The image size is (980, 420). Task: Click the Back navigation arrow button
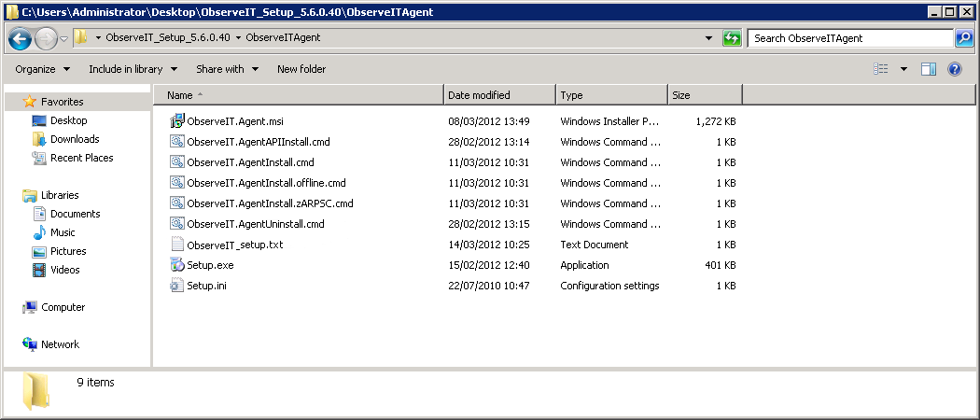(20, 38)
